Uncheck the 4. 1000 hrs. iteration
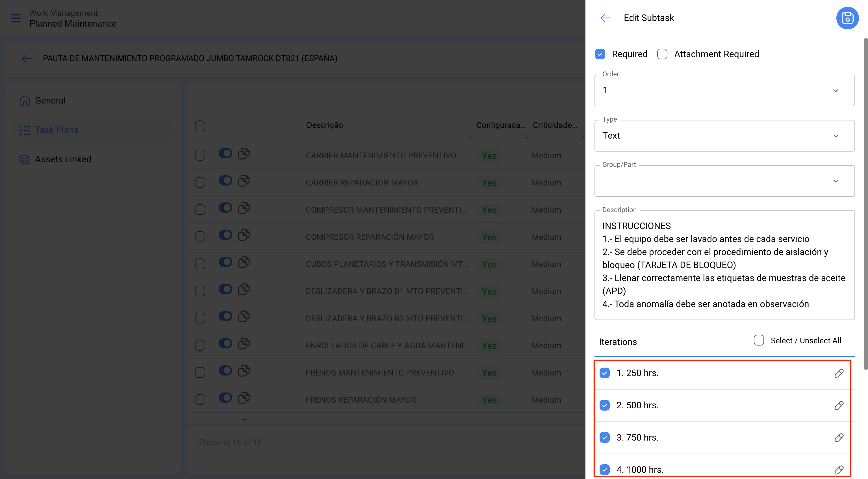This screenshot has width=868, height=479. click(604, 470)
